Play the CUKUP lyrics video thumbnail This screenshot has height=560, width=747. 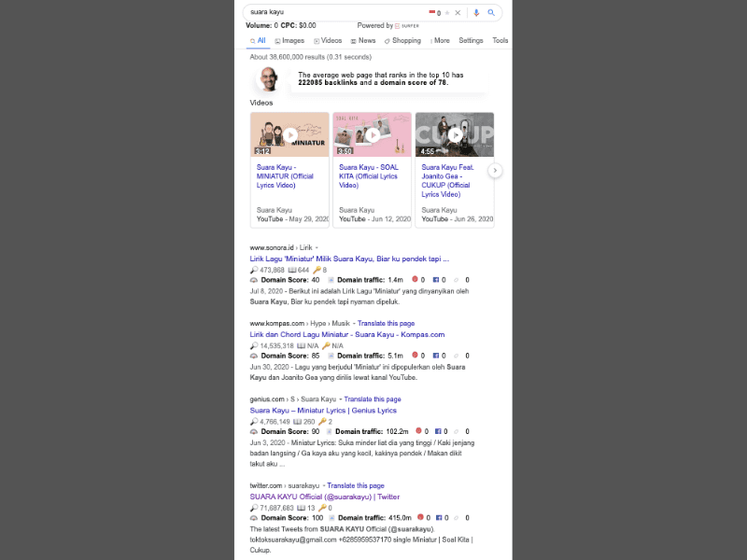click(x=455, y=134)
